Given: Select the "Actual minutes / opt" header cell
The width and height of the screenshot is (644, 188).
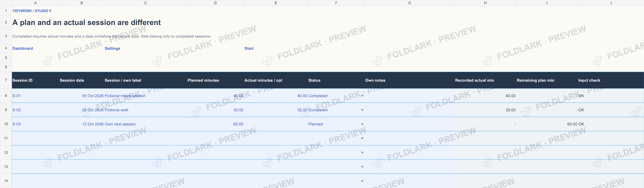Looking at the screenshot, I should [276, 80].
